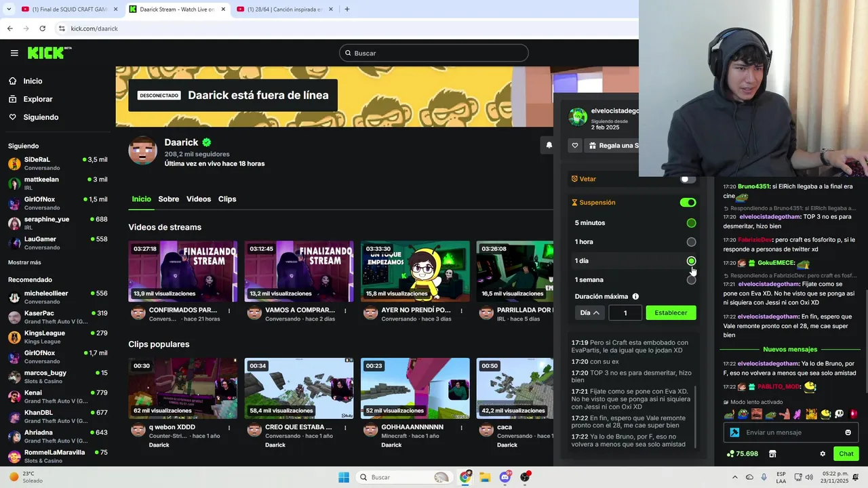Select the Inicio channel tab
This screenshot has height=488, width=868.
click(x=141, y=199)
